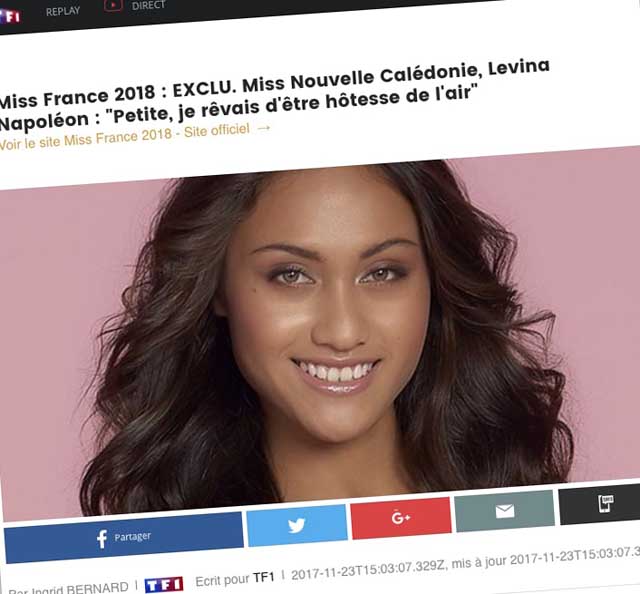Share article on Google Plus icon
This screenshot has height=594, width=640.
coord(401,518)
